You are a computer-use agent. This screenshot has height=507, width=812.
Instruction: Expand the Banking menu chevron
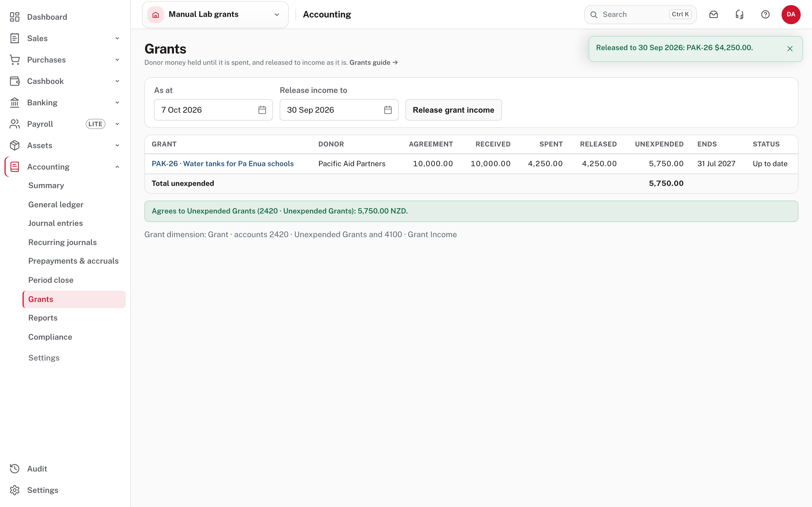(x=117, y=103)
